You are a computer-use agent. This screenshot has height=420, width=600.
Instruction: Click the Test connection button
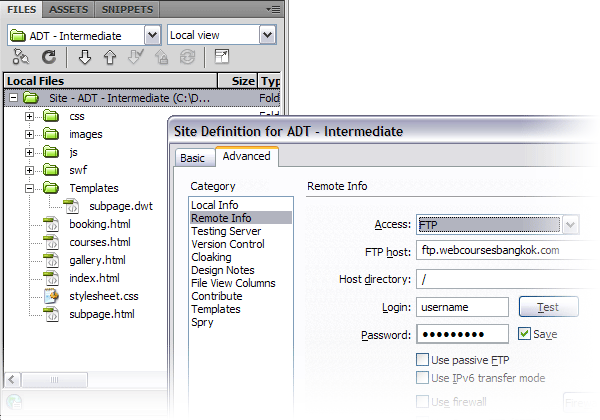click(548, 307)
